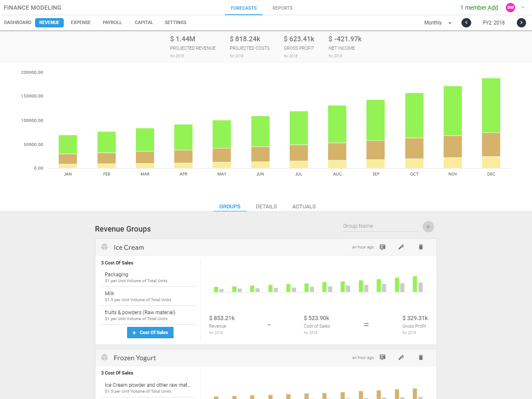Navigate to the Expense section
The width and height of the screenshot is (532, 399).
tap(81, 23)
